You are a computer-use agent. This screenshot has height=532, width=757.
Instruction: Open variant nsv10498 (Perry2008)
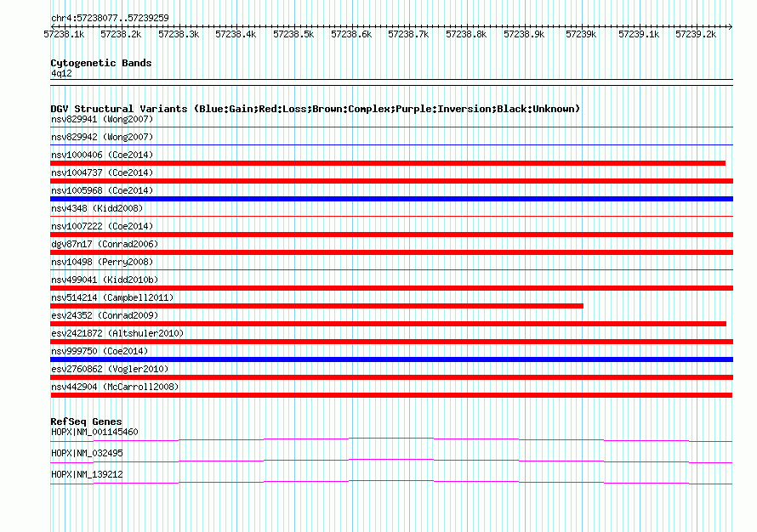coord(102,262)
